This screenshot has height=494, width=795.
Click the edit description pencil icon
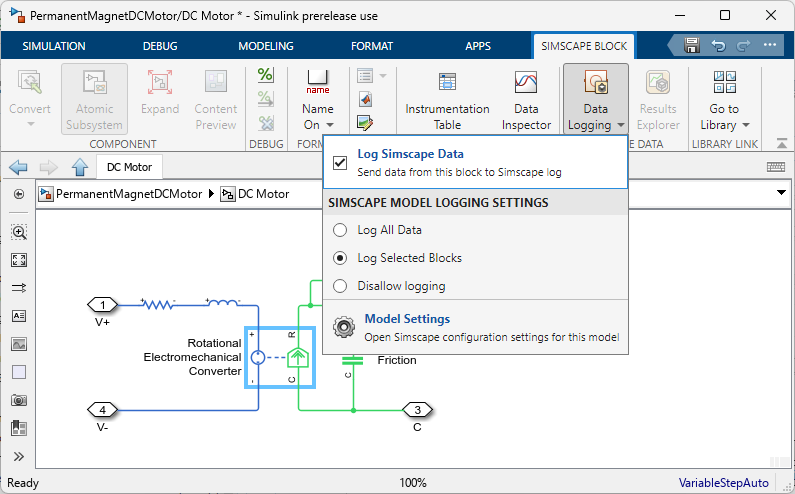pyautogui.click(x=365, y=122)
